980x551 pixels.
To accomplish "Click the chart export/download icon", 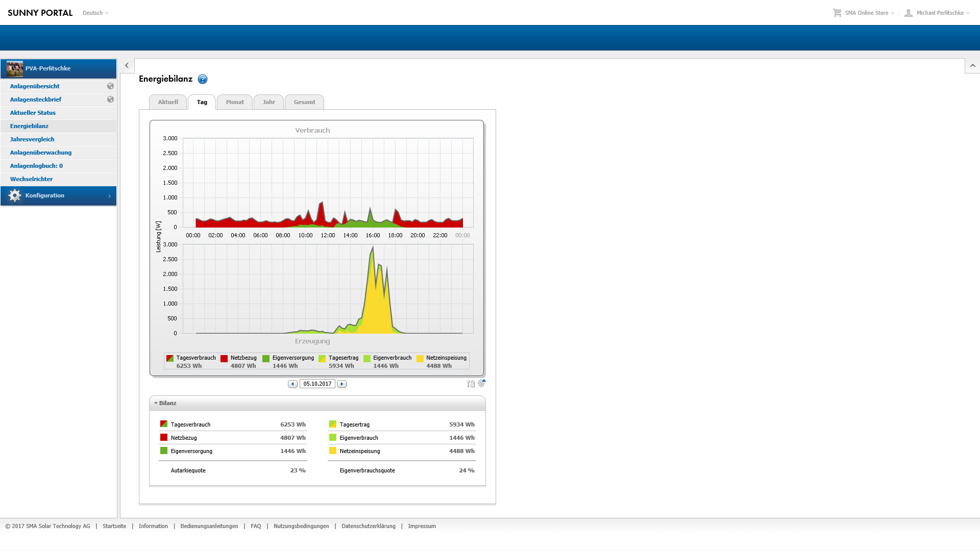I will pos(470,384).
